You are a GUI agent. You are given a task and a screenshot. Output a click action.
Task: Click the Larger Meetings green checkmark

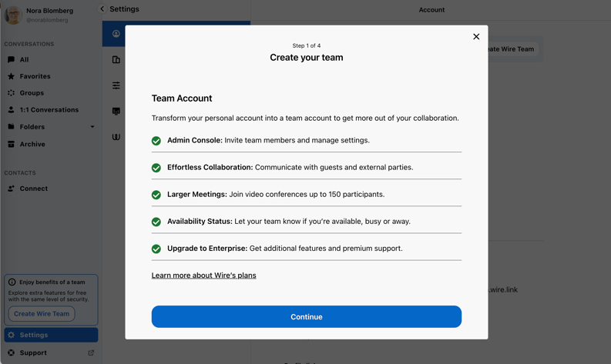156,195
